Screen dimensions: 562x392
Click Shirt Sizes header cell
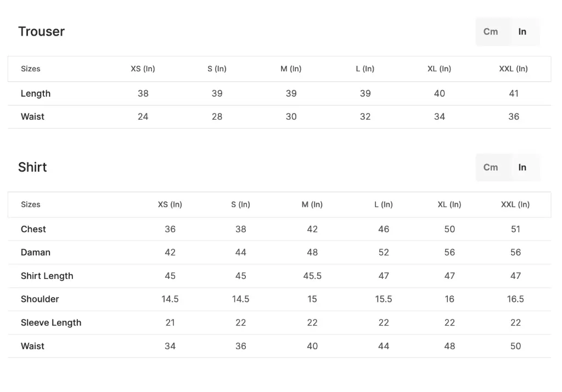(x=31, y=204)
